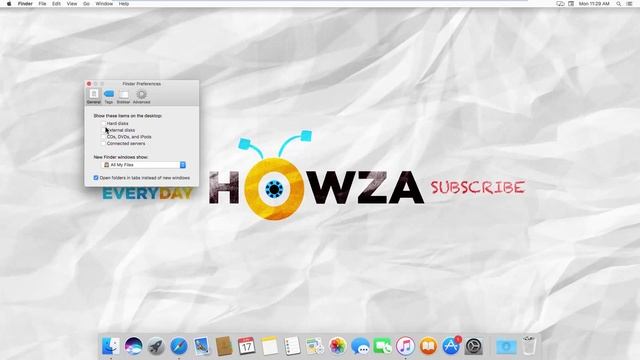Open the View menu
The height and width of the screenshot is (360, 640).
pos(72,4)
